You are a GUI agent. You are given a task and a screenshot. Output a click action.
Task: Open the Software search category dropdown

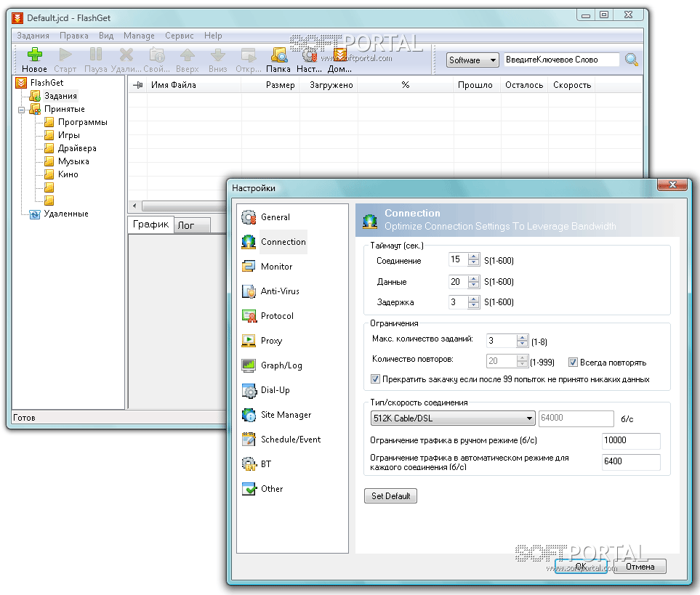pyautogui.click(x=472, y=60)
